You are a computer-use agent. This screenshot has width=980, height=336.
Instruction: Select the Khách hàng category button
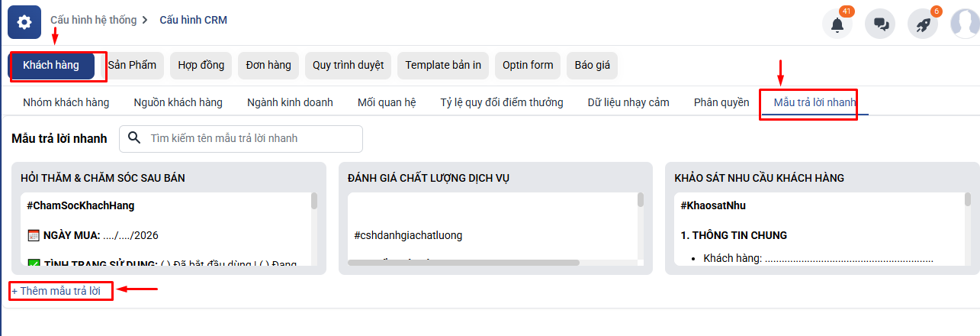tap(51, 66)
